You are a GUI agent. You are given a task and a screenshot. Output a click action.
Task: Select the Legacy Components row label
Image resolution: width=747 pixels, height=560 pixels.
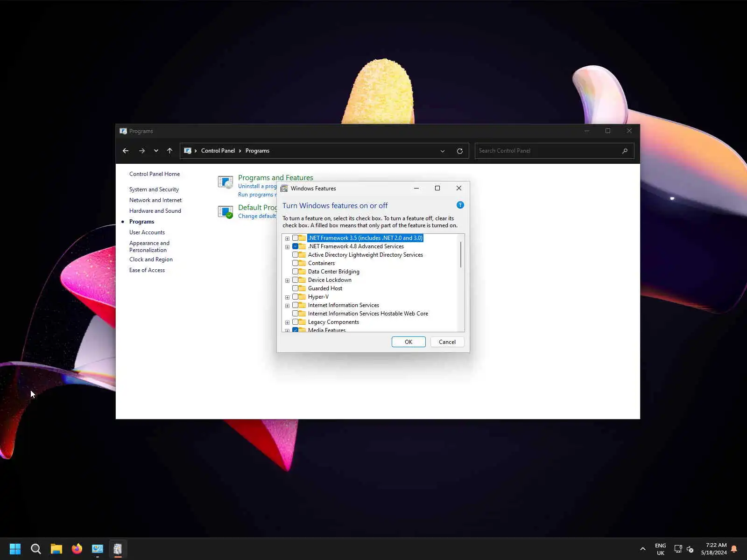(x=333, y=322)
